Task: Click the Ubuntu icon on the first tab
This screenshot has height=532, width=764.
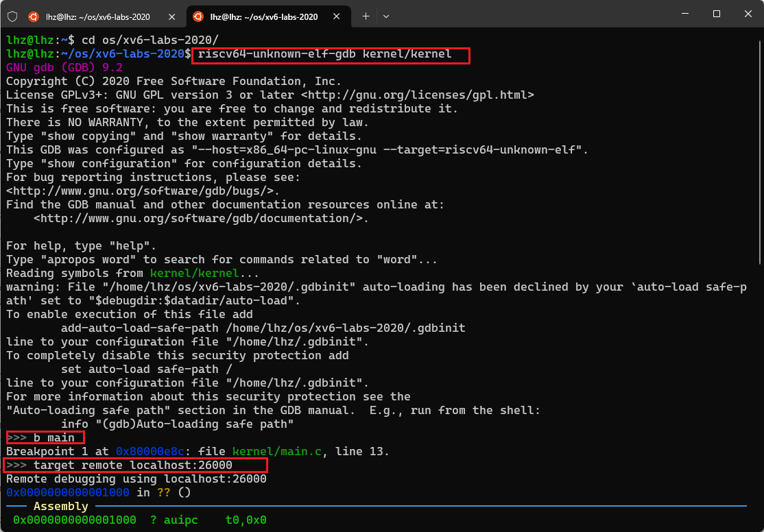Action: [33, 16]
